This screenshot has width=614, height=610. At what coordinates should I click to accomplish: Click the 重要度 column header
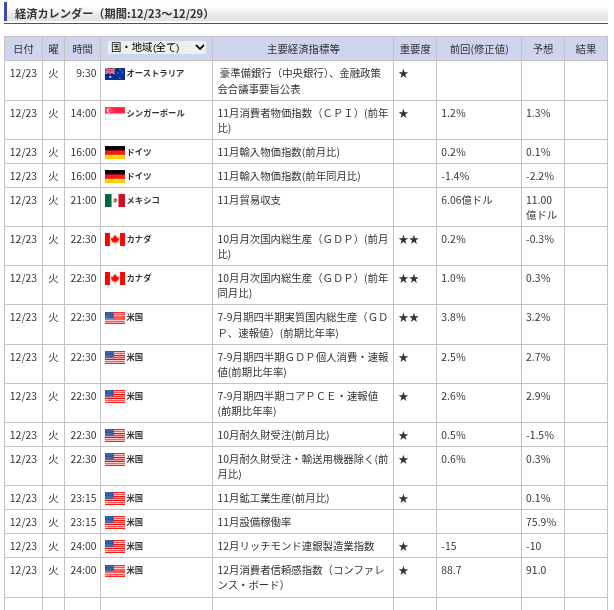point(414,49)
